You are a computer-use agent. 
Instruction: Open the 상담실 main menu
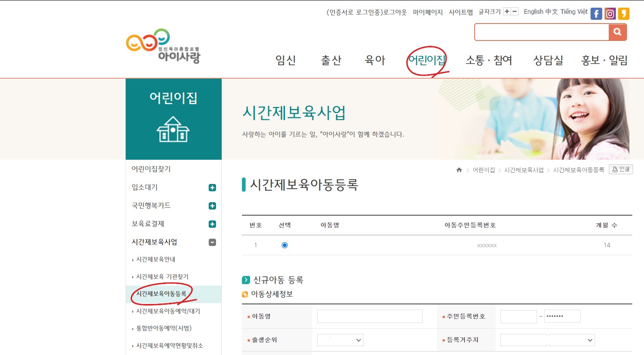[x=548, y=60]
